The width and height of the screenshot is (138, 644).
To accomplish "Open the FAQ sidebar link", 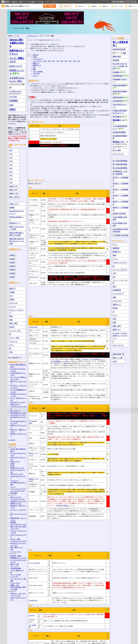I will (11, 105).
